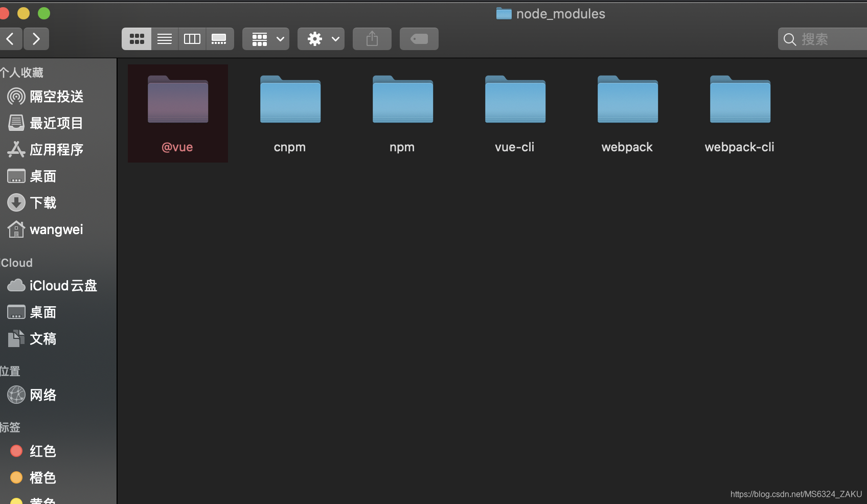The height and width of the screenshot is (504, 867).
Task: Click the node_modules title folder icon
Action: 504,14
